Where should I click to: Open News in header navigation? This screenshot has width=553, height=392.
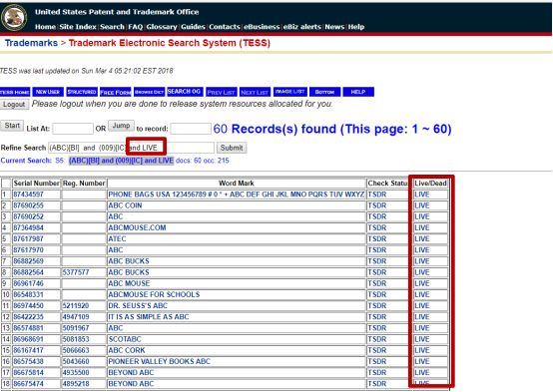click(x=334, y=27)
